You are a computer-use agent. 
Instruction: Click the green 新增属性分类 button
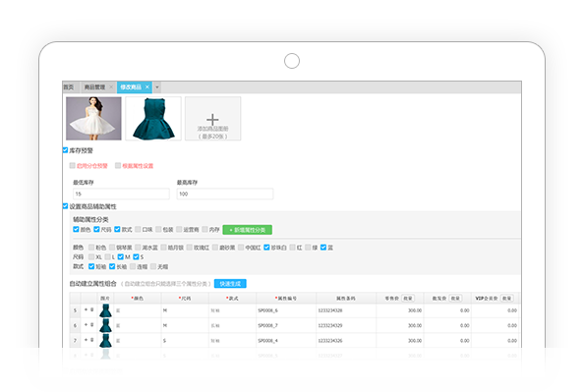coord(248,230)
